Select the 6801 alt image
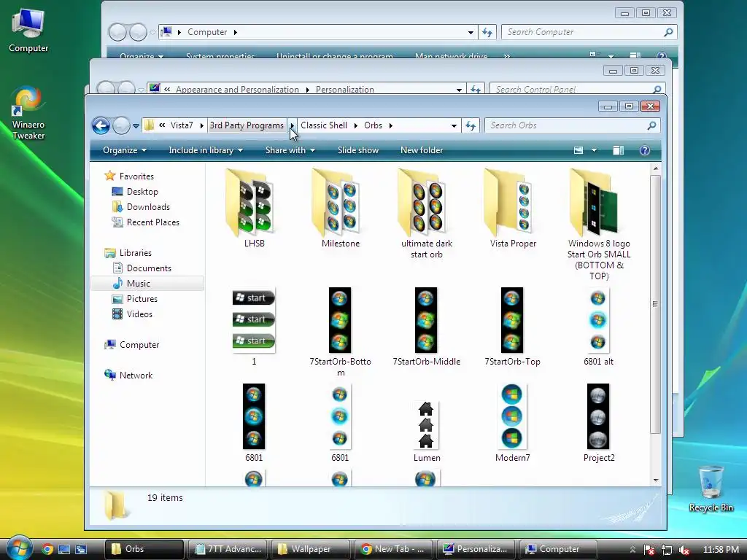Screen dimensions: 747x560 (x=598, y=326)
